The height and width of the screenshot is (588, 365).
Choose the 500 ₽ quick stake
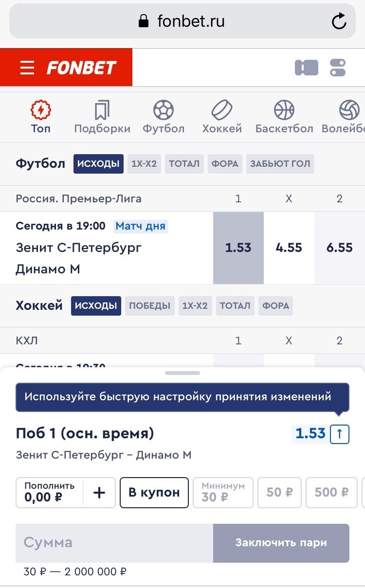[331, 493]
